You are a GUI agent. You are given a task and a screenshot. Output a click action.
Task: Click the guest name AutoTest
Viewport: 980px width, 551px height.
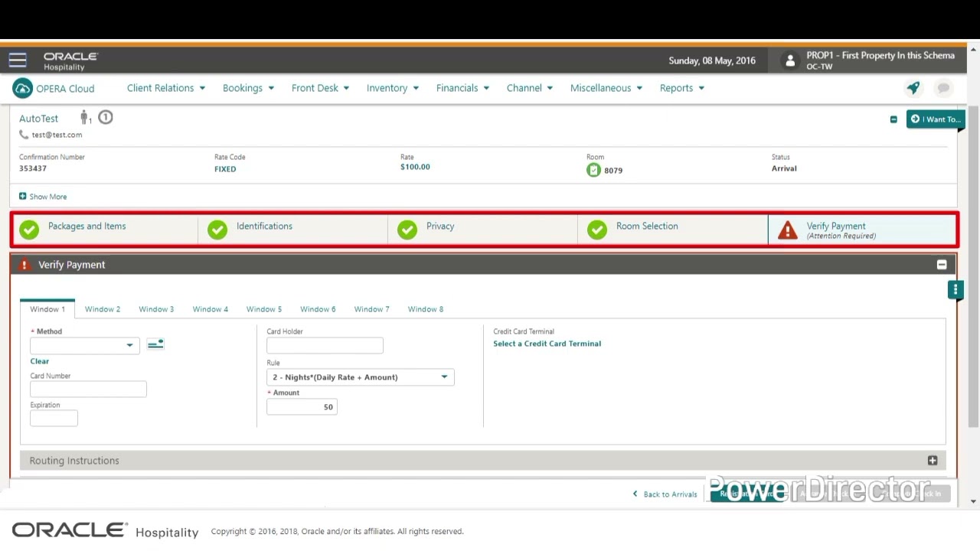click(x=38, y=119)
